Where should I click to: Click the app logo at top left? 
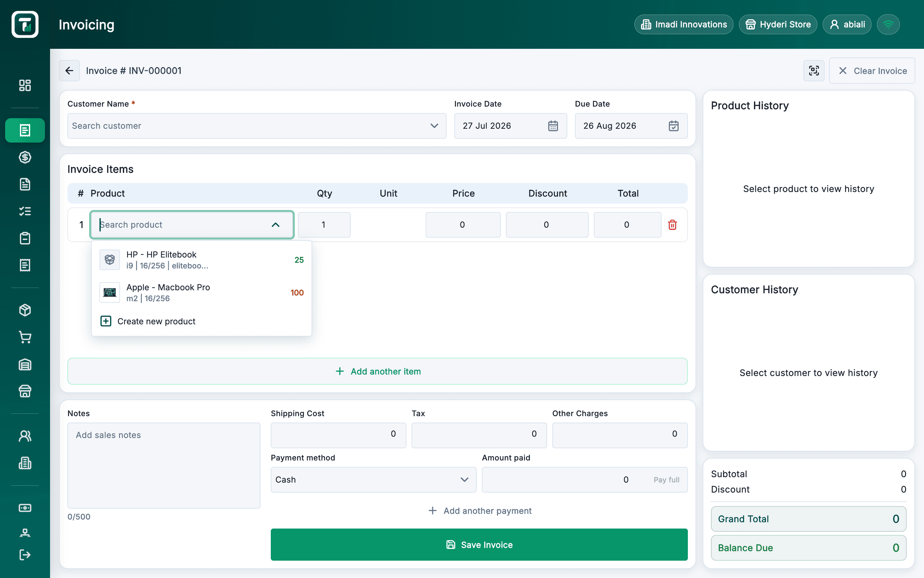(x=25, y=24)
